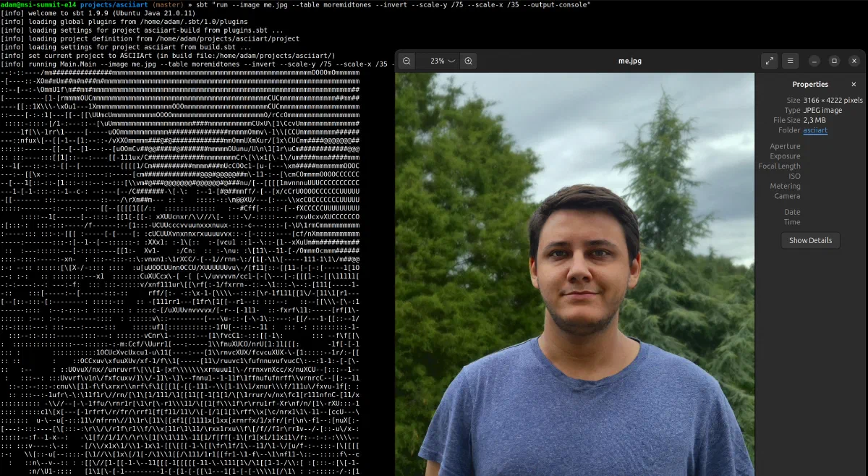Screen dimensions: 868x476
Task: Click the Date label in Properties
Action: click(x=792, y=212)
